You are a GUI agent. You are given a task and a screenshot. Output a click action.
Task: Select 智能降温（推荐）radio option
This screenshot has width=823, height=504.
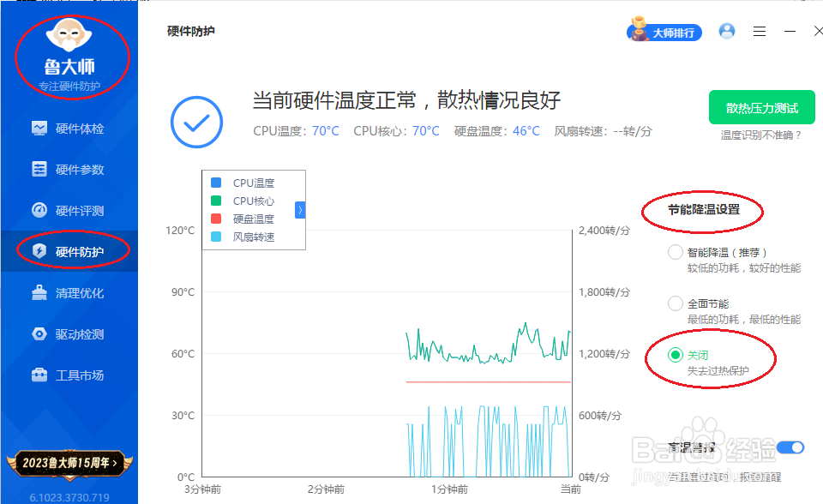click(x=675, y=252)
